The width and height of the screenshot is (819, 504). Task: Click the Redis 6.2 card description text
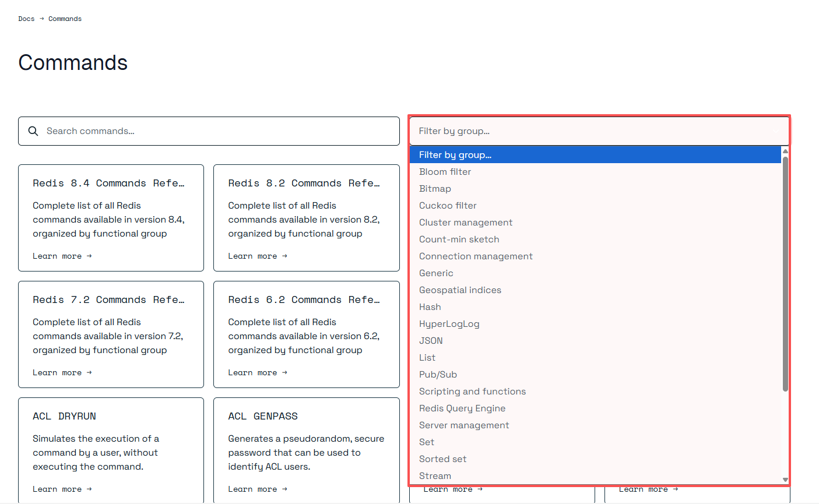click(304, 336)
